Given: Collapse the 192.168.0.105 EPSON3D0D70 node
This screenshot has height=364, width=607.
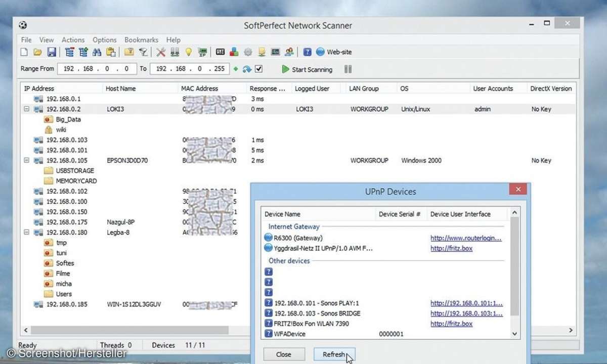Looking at the screenshot, I should (x=27, y=160).
